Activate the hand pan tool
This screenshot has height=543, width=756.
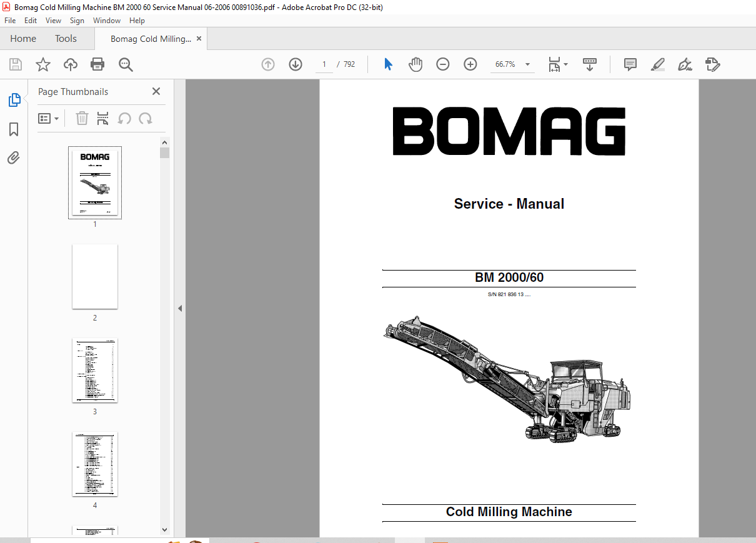pos(415,64)
